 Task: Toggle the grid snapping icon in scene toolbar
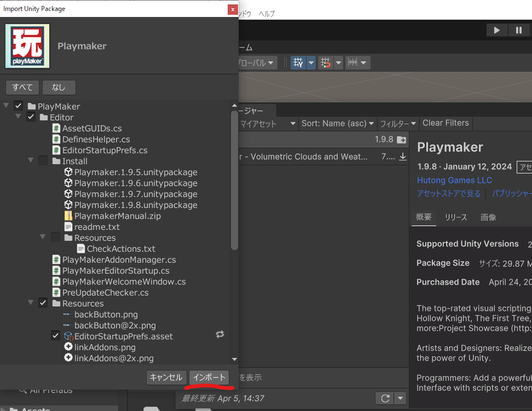325,62
